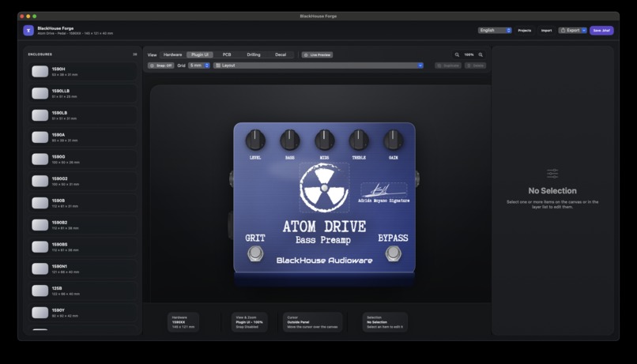Click the GRIT footswitch on the pedal
This screenshot has height=364, width=637.
coord(255,253)
